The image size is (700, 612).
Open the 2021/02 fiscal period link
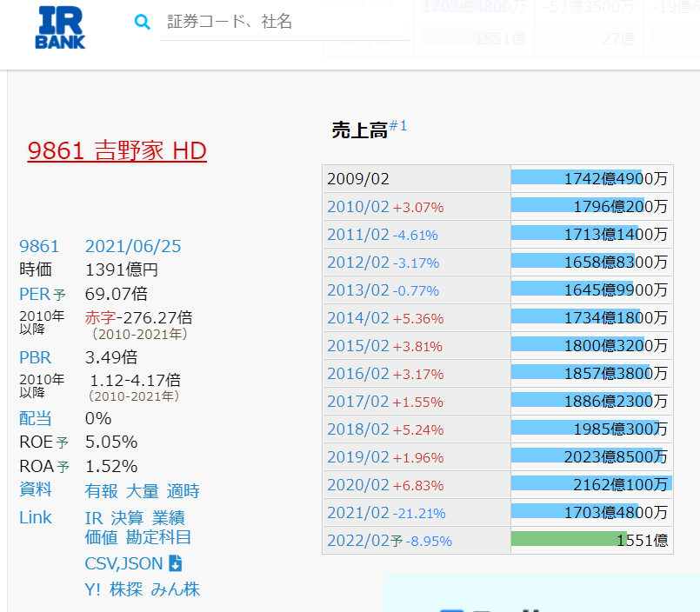[358, 513]
